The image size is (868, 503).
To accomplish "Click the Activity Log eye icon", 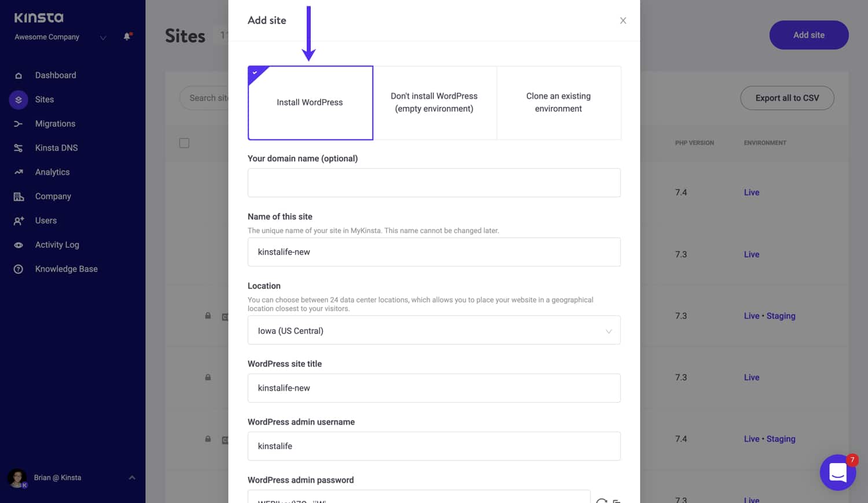I will pos(19,245).
